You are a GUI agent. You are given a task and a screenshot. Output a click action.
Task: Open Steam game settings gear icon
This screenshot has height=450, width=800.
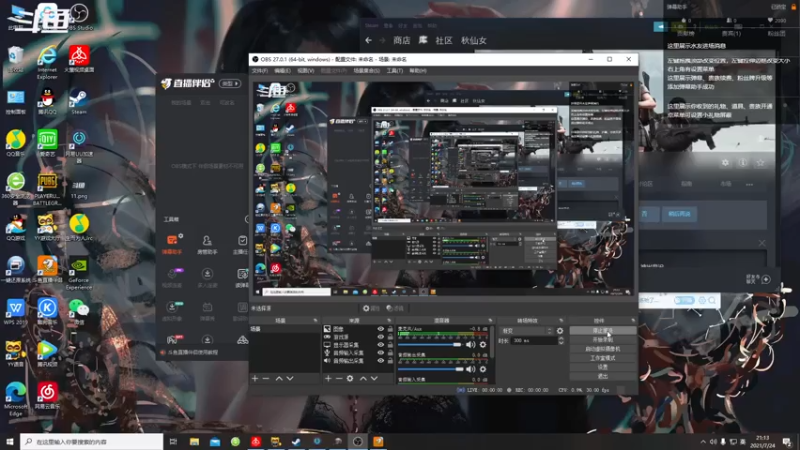pyautogui.click(x=725, y=163)
